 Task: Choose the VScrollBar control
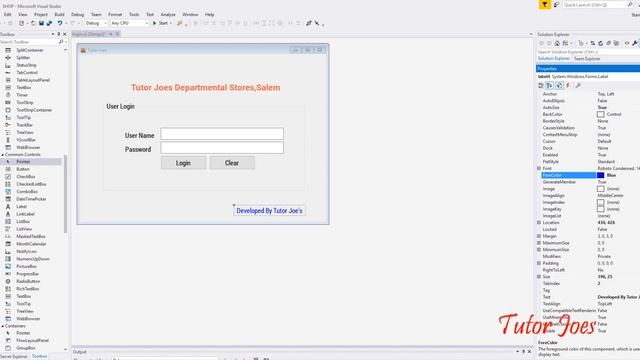26,140
